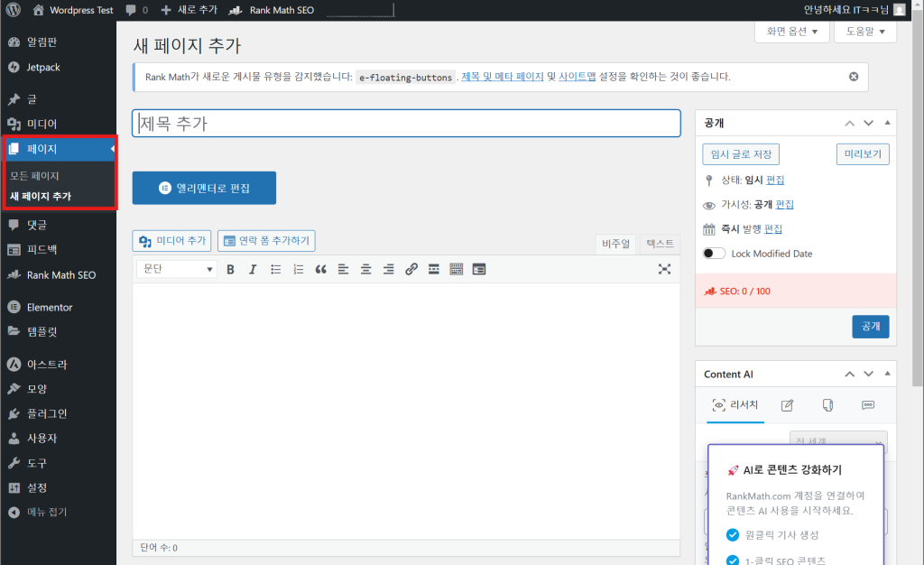The height and width of the screenshot is (565, 924).
Task: Click 미리보기 preview button
Action: 863,154
